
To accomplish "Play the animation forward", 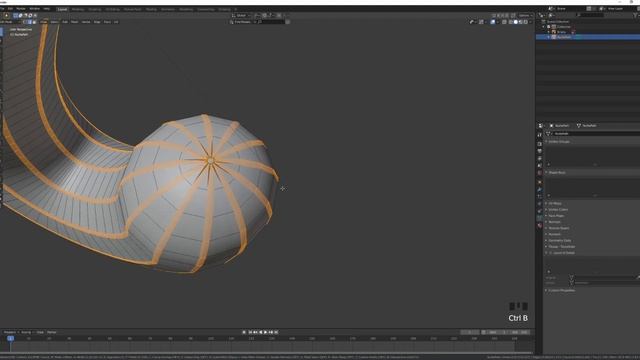I will click(265, 332).
